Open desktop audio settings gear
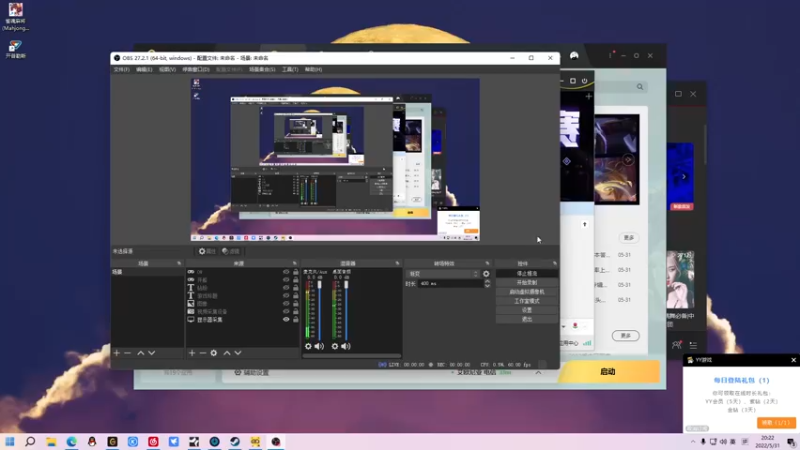The width and height of the screenshot is (800, 450). click(x=335, y=346)
